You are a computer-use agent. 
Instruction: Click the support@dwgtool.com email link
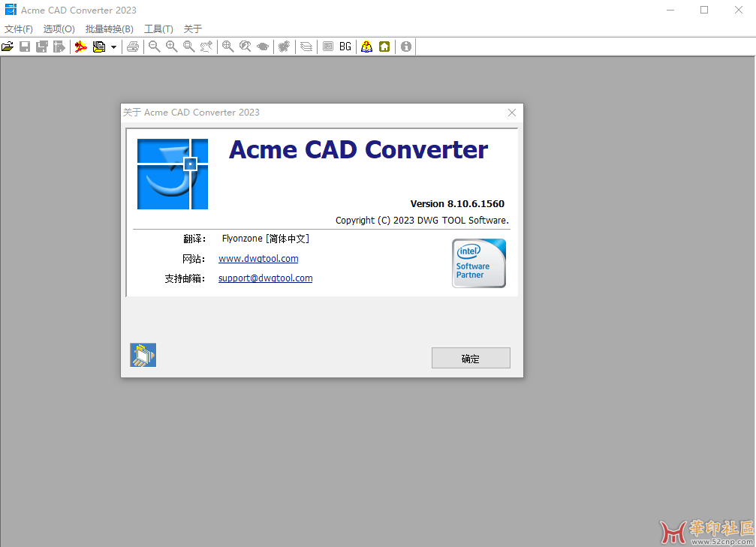pyautogui.click(x=266, y=278)
